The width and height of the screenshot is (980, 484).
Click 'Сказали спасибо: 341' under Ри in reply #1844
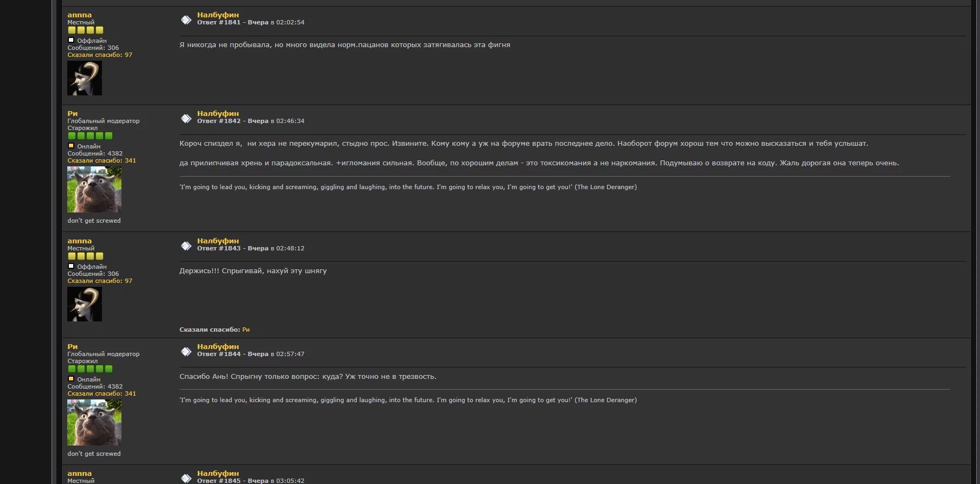[102, 393]
